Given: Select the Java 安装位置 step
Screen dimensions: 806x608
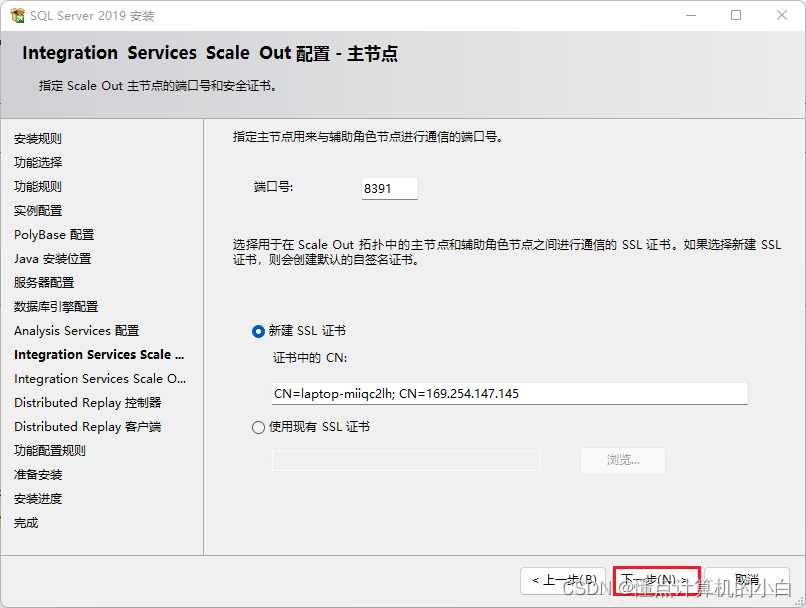Looking at the screenshot, I should [x=52, y=259].
